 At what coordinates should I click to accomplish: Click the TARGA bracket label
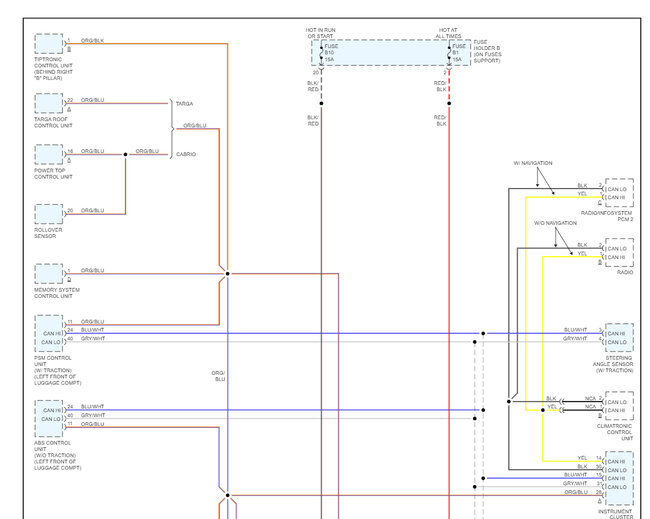pos(184,104)
